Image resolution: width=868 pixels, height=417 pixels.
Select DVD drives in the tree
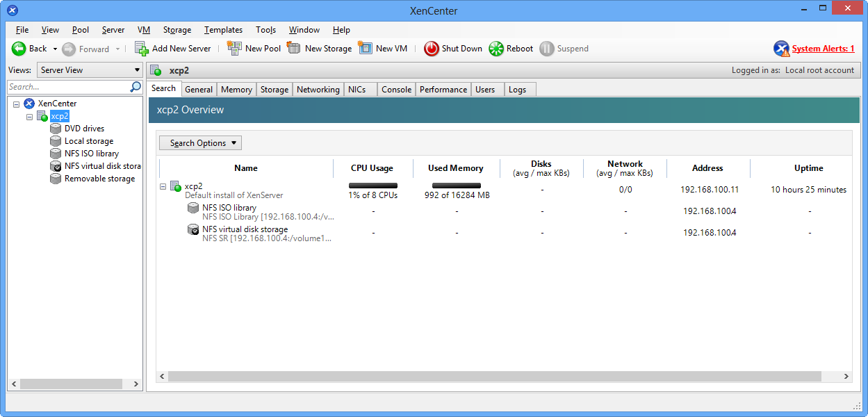coord(84,129)
